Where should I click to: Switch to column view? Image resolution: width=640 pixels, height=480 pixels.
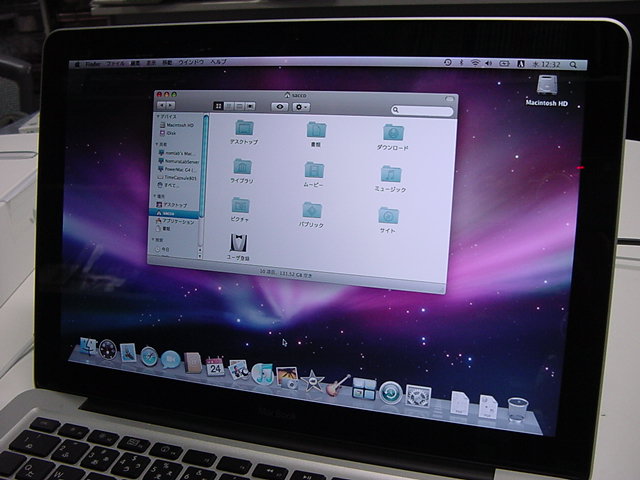[x=240, y=107]
